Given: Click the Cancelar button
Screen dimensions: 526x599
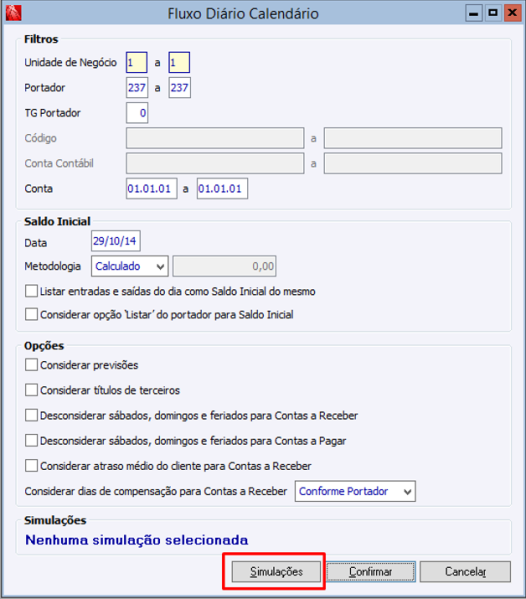Looking at the screenshot, I should click(x=465, y=571).
